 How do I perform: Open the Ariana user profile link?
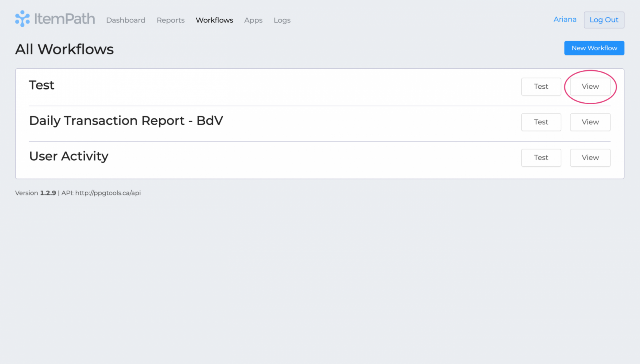(x=565, y=19)
